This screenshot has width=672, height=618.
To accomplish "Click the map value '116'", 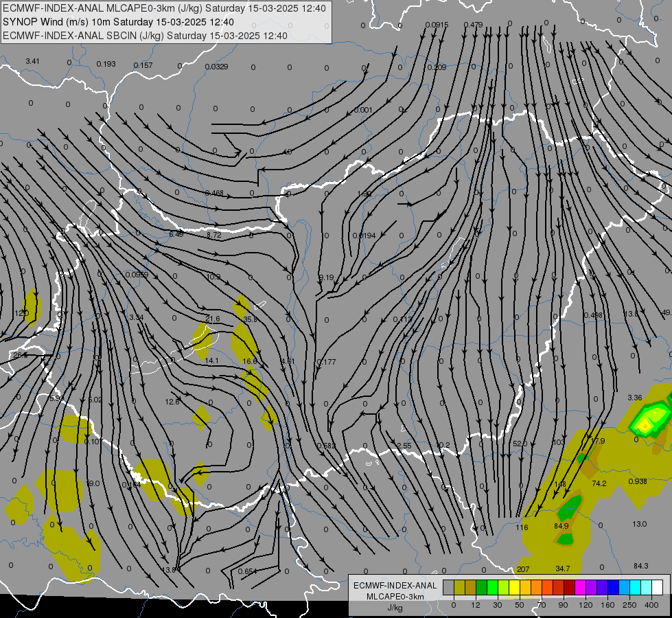I will click(x=522, y=527).
